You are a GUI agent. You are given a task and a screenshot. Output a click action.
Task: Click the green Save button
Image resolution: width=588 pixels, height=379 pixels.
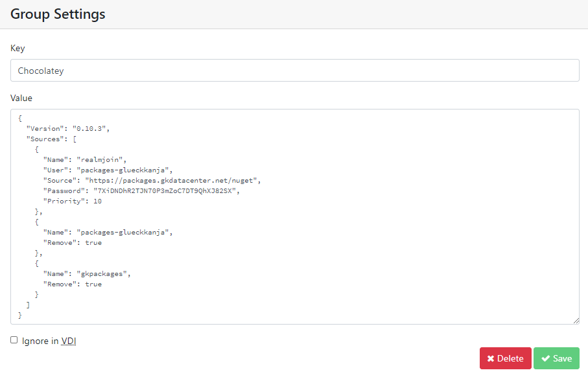point(556,358)
